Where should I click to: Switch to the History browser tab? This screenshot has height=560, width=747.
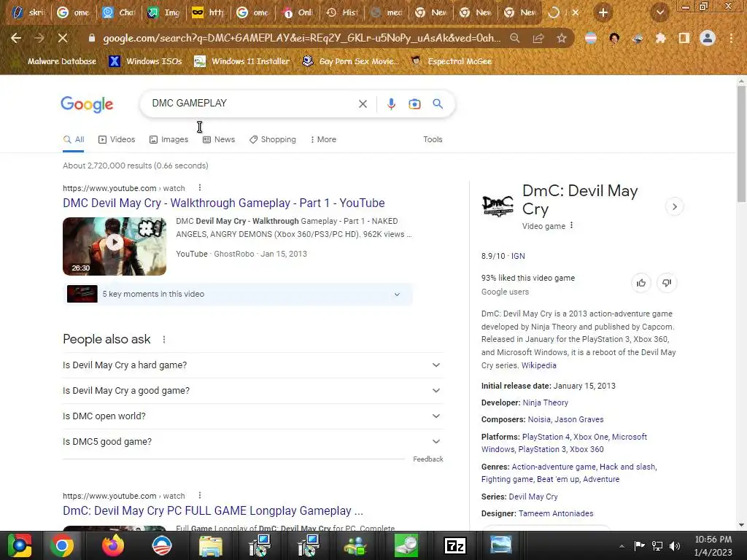point(343,12)
